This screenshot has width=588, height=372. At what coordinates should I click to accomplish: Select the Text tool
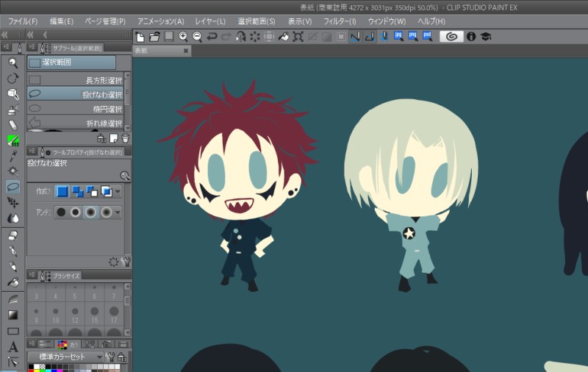pyautogui.click(x=12, y=346)
